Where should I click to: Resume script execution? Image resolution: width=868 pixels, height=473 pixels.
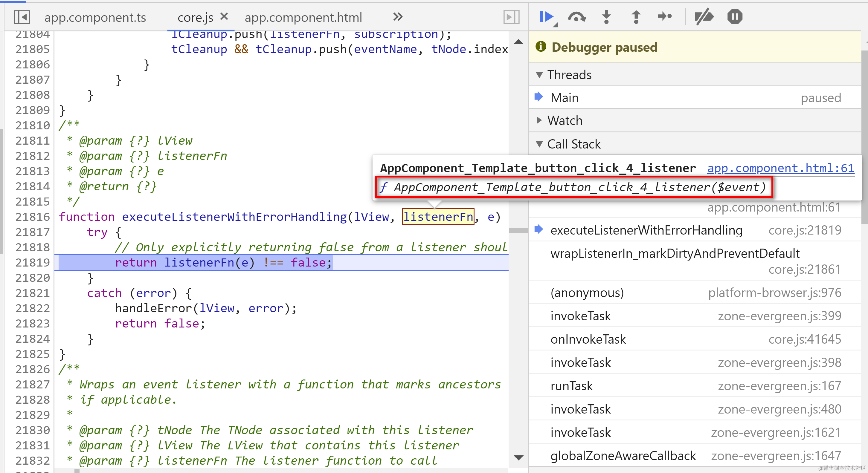[x=546, y=17]
